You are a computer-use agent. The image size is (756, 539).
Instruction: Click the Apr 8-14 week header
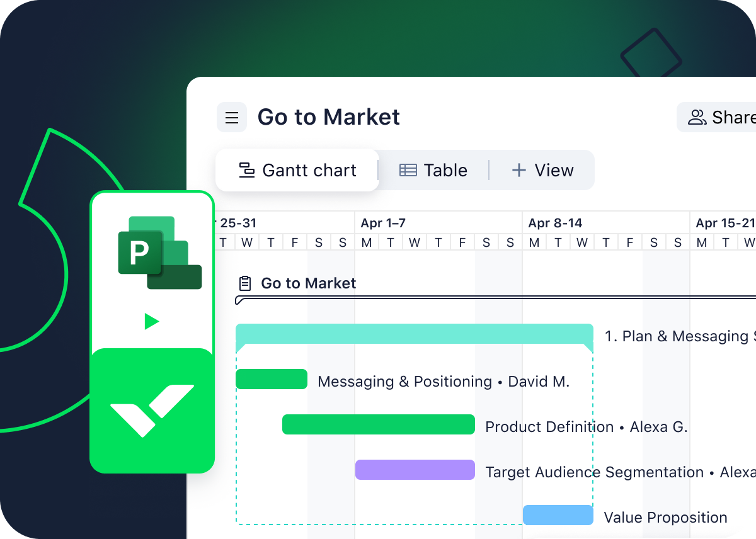pos(555,223)
